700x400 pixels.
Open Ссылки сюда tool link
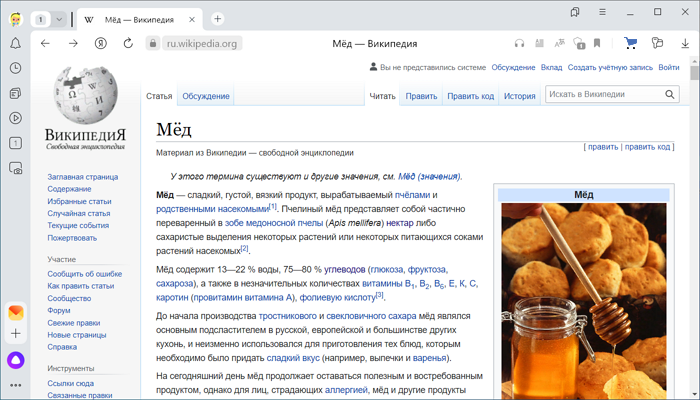[x=71, y=383]
